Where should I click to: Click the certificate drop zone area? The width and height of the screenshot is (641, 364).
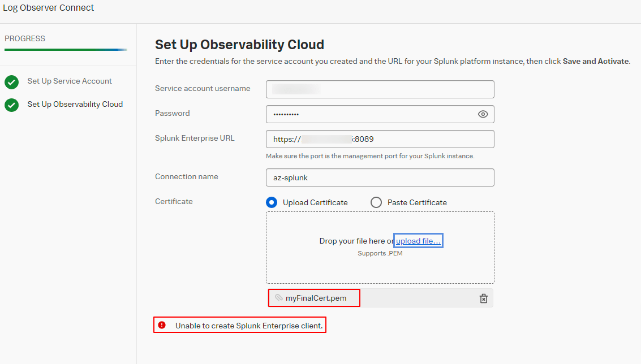[x=380, y=266]
